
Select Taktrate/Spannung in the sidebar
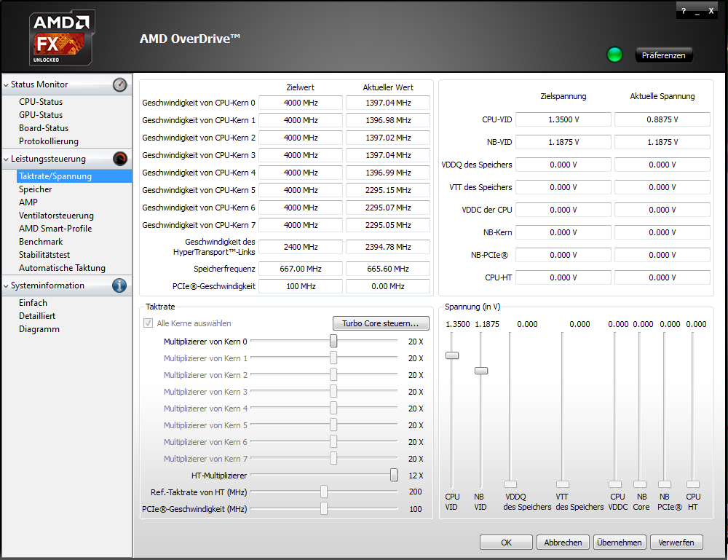tap(74, 176)
